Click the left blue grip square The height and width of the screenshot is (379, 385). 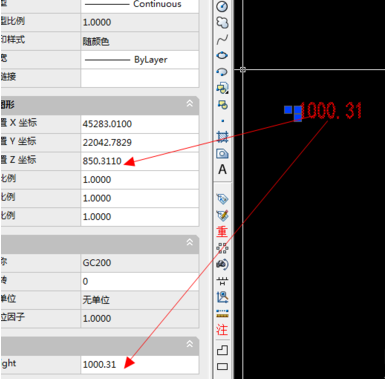click(x=288, y=110)
